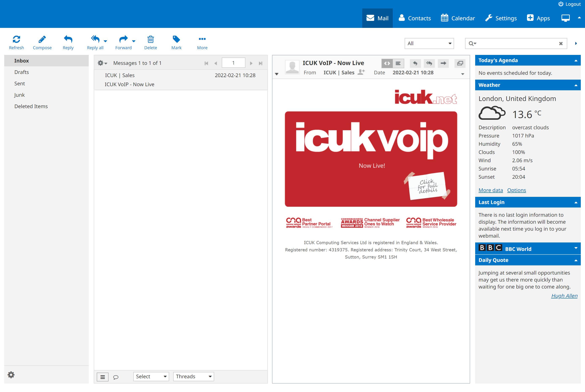Click the Refresh mail icon
585x392 pixels.
point(16,42)
